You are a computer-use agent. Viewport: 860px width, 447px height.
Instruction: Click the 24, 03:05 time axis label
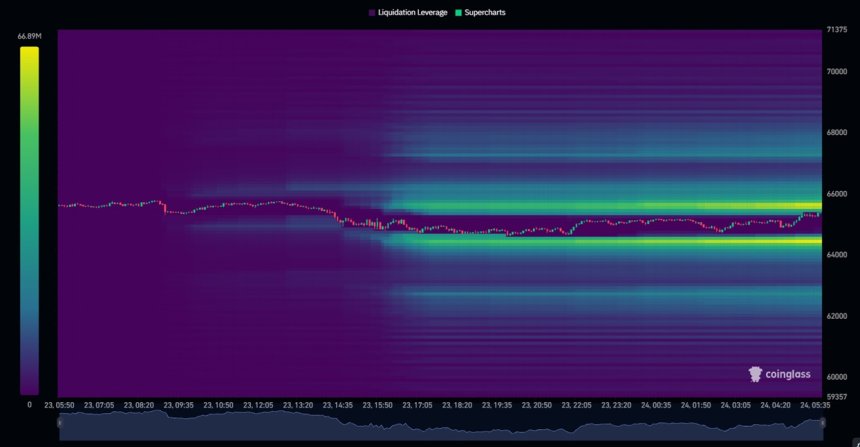(735, 405)
